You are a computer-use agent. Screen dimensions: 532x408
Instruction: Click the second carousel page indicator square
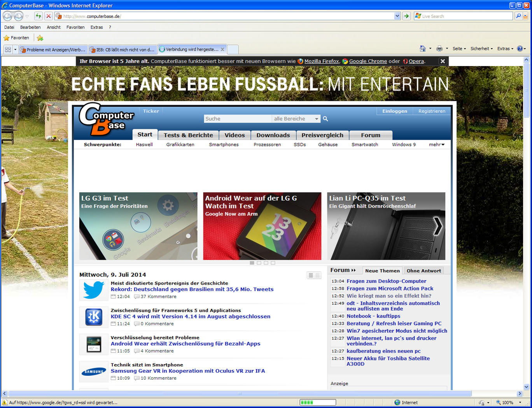pyautogui.click(x=259, y=263)
